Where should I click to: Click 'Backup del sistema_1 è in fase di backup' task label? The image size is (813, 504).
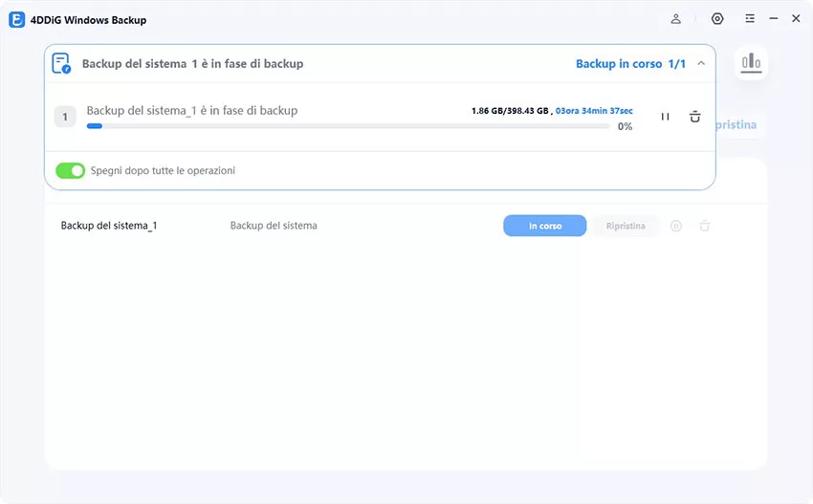click(x=192, y=110)
